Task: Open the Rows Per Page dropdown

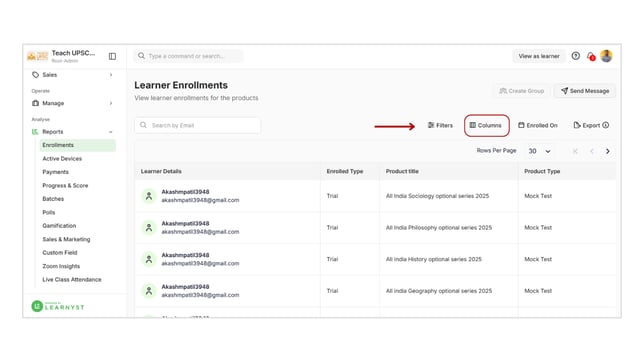Action: point(539,151)
